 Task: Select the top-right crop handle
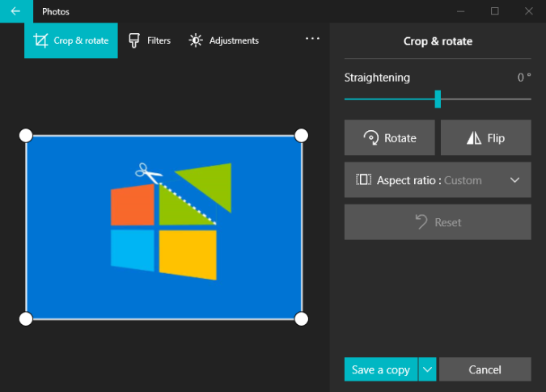click(301, 136)
